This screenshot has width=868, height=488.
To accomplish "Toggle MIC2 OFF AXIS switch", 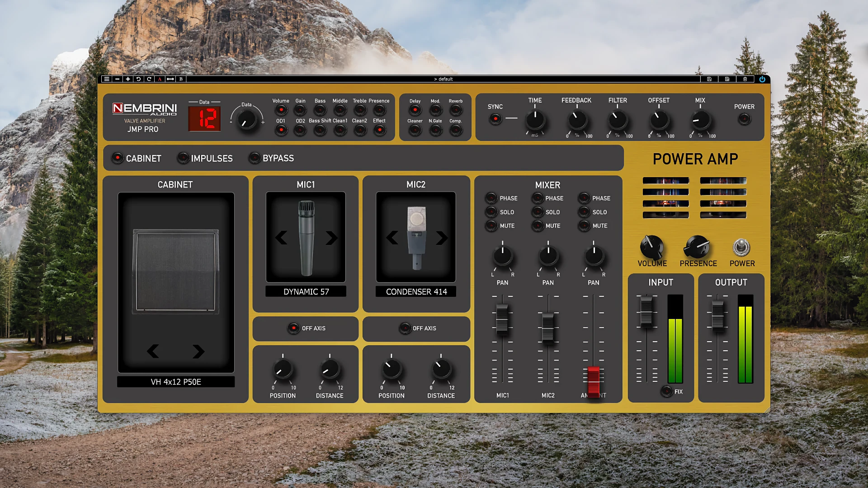I will 405,328.
